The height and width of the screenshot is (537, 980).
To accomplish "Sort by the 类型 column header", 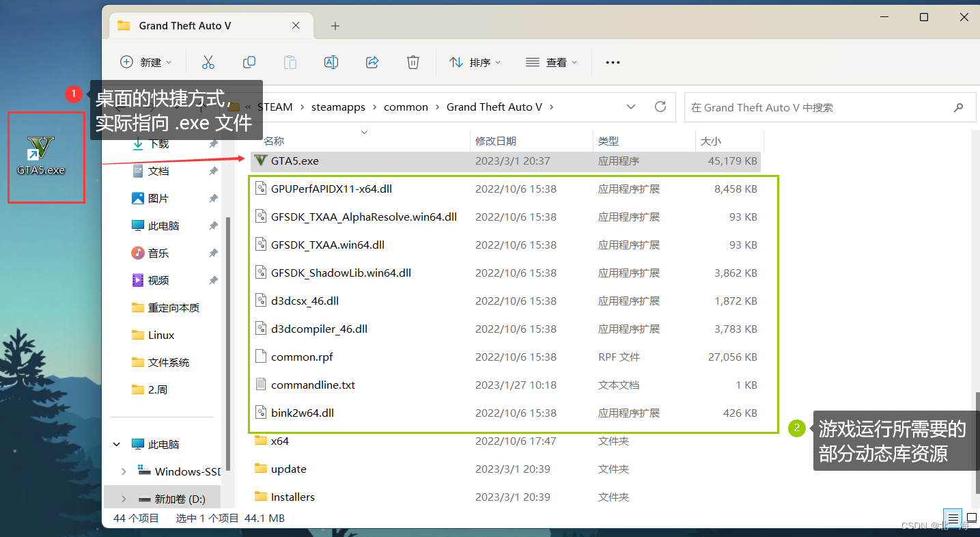I will (x=608, y=141).
